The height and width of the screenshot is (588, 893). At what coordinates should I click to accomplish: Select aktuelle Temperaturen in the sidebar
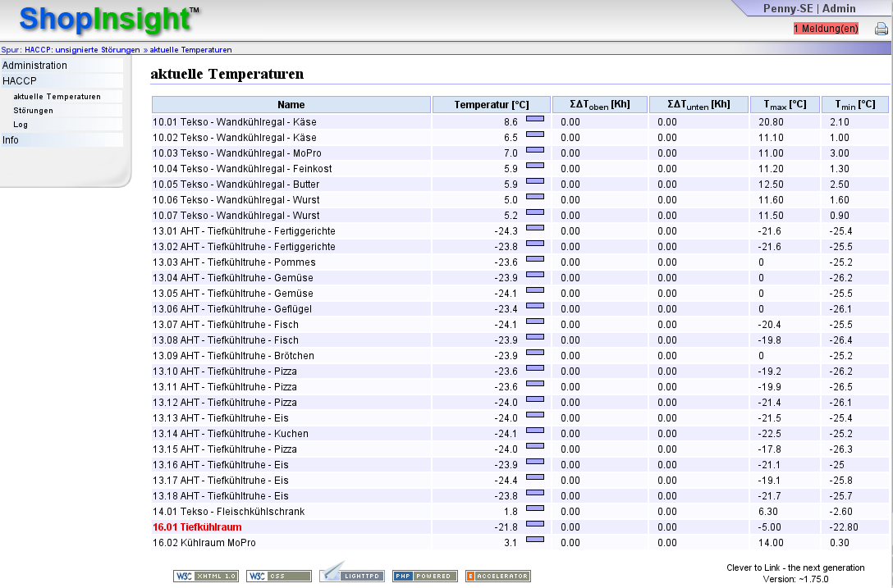tap(57, 97)
